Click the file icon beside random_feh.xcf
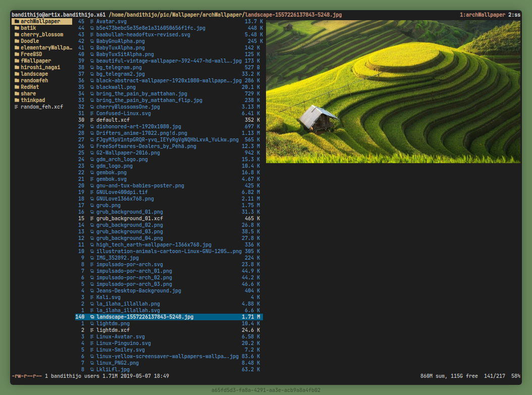 click(x=17, y=107)
